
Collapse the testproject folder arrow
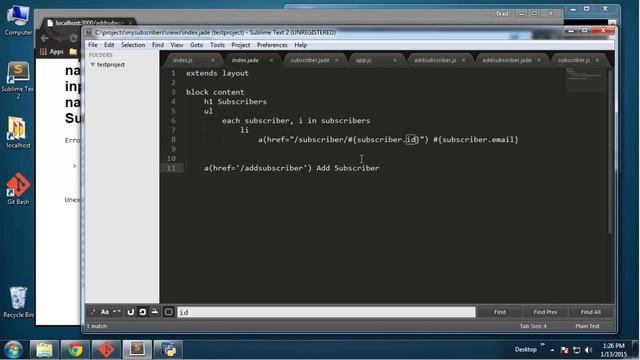[93, 64]
